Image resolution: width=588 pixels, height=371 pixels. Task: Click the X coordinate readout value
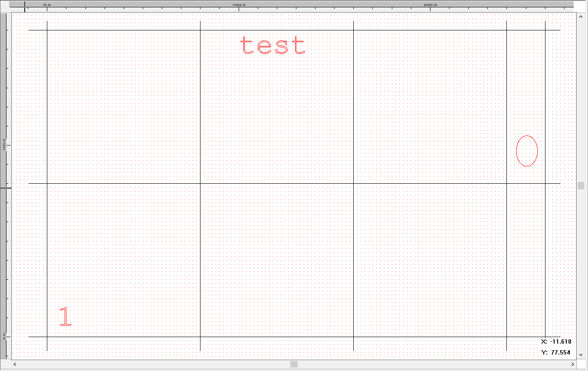tap(560, 341)
